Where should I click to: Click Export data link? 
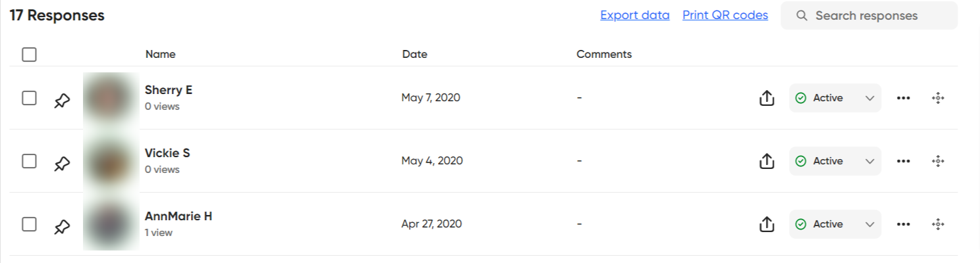pos(635,15)
